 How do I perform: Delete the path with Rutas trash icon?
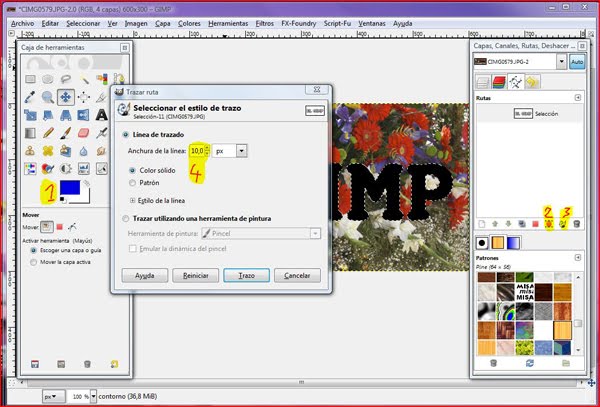[x=577, y=224]
